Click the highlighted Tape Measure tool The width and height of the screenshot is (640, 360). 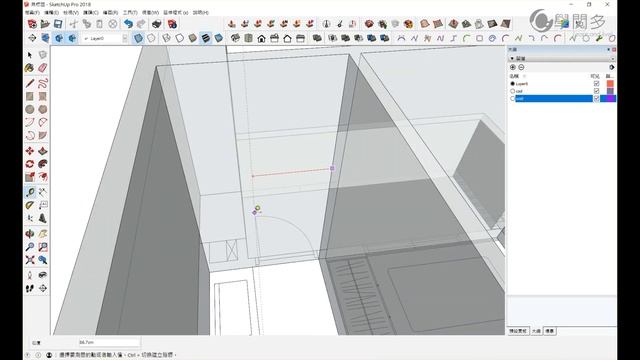tap(30, 192)
